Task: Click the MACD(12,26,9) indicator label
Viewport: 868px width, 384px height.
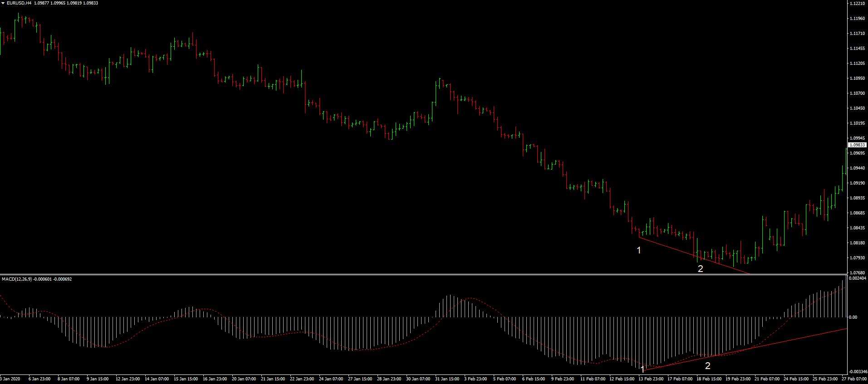Action: coord(17,279)
